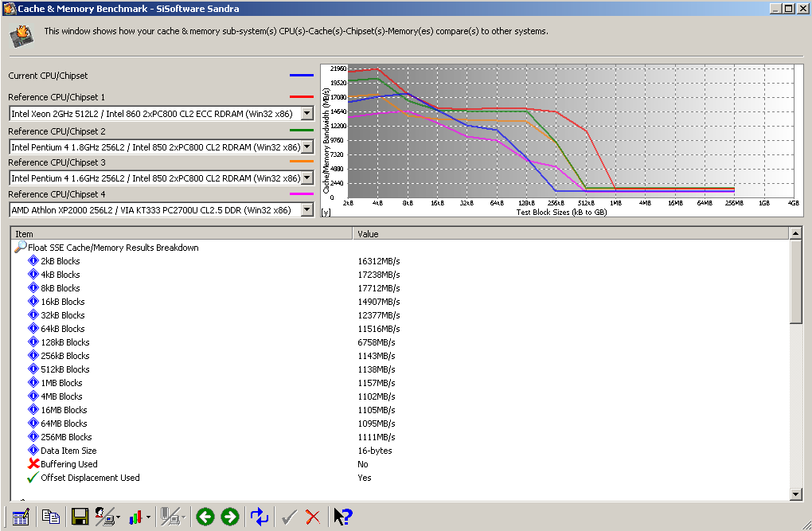Select the Buffering Used row
This screenshot has height=531, width=812.
pyautogui.click(x=69, y=464)
